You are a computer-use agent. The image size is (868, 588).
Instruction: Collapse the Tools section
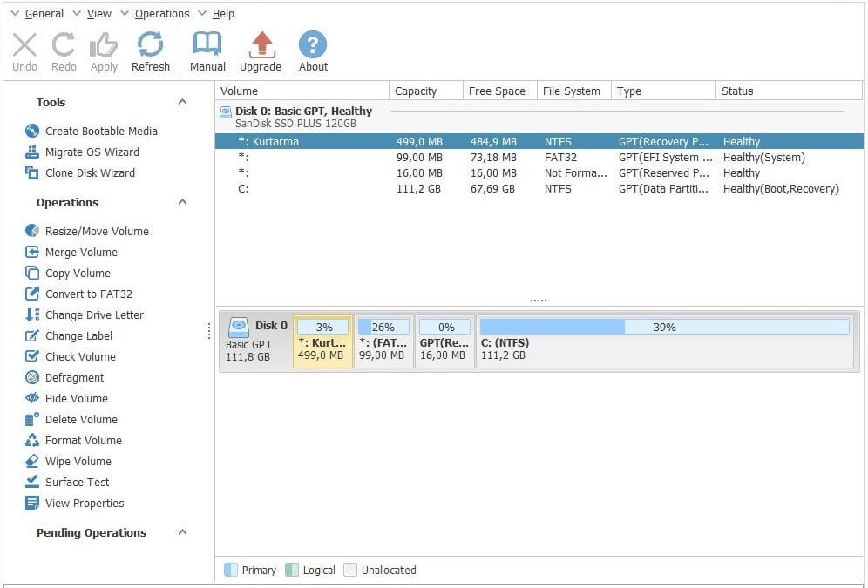click(x=182, y=102)
